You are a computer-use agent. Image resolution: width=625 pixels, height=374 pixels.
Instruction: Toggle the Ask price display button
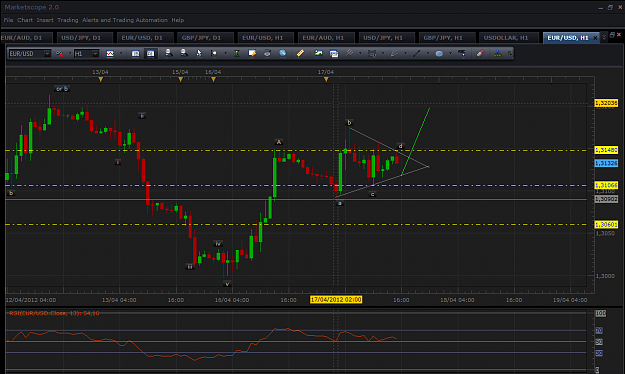150,53
